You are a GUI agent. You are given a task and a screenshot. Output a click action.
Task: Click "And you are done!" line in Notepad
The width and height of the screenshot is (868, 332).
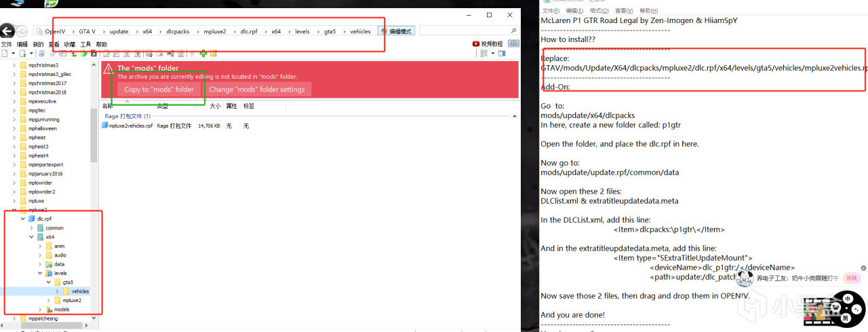572,315
